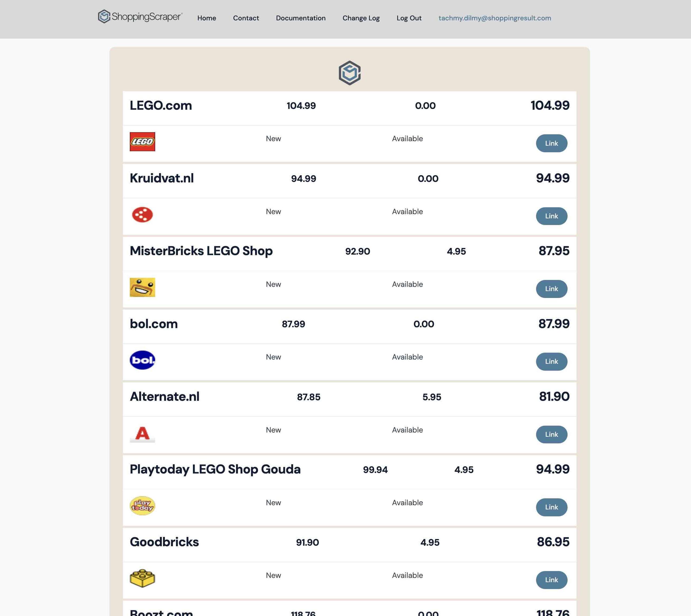The width and height of the screenshot is (691, 616).
Task: Click the MisterBricks yellow face logo
Action: [x=143, y=287]
